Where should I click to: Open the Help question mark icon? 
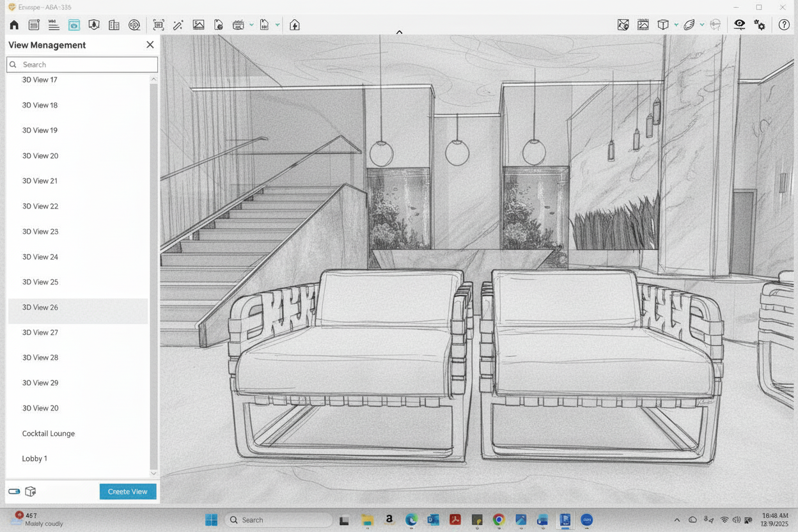tap(784, 25)
